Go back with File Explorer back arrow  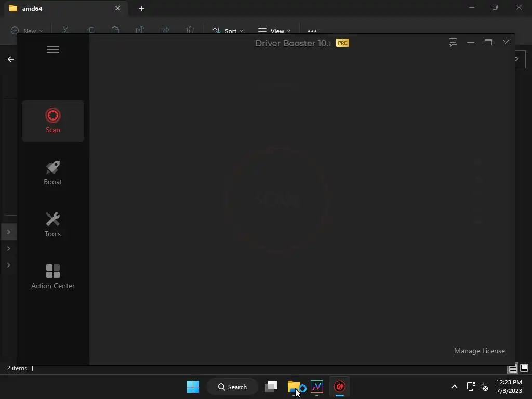click(x=11, y=59)
